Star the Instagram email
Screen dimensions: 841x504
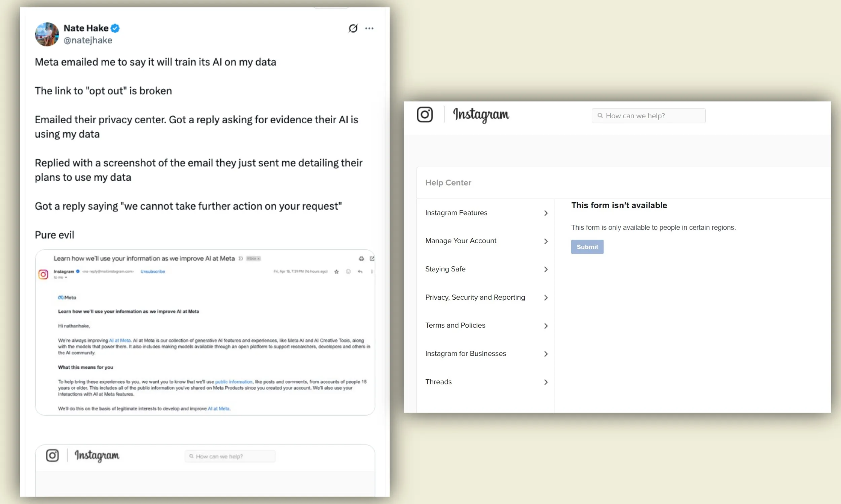336,272
